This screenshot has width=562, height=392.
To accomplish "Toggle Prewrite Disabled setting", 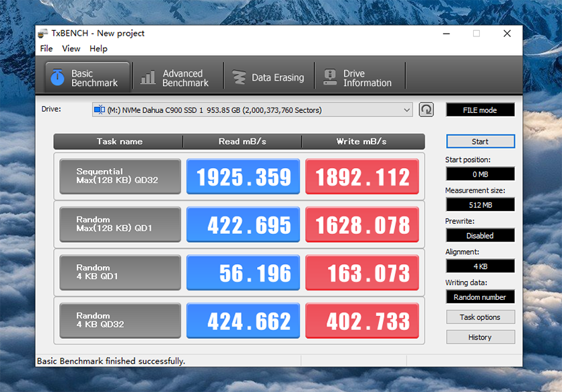I will click(x=480, y=235).
